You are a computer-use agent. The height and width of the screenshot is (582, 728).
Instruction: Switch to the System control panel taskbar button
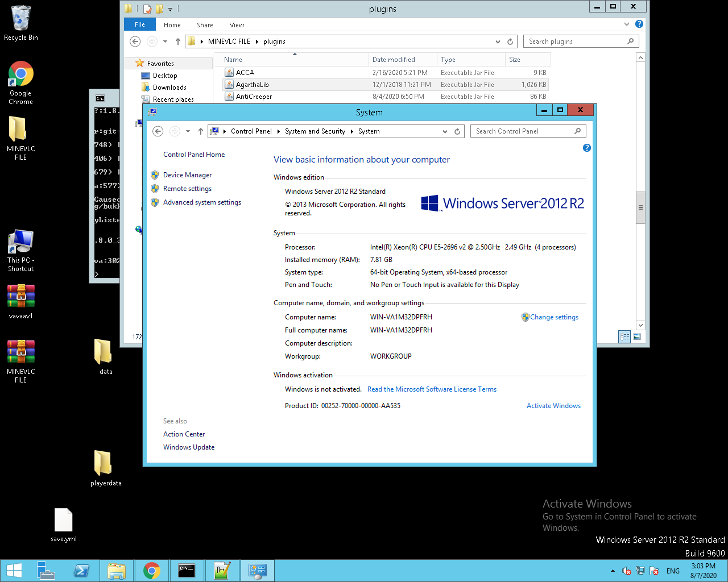click(258, 571)
